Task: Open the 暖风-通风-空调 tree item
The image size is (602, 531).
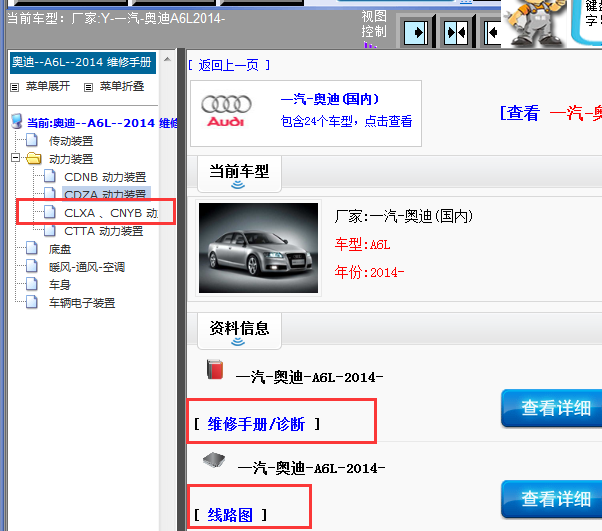Action: 87,267
